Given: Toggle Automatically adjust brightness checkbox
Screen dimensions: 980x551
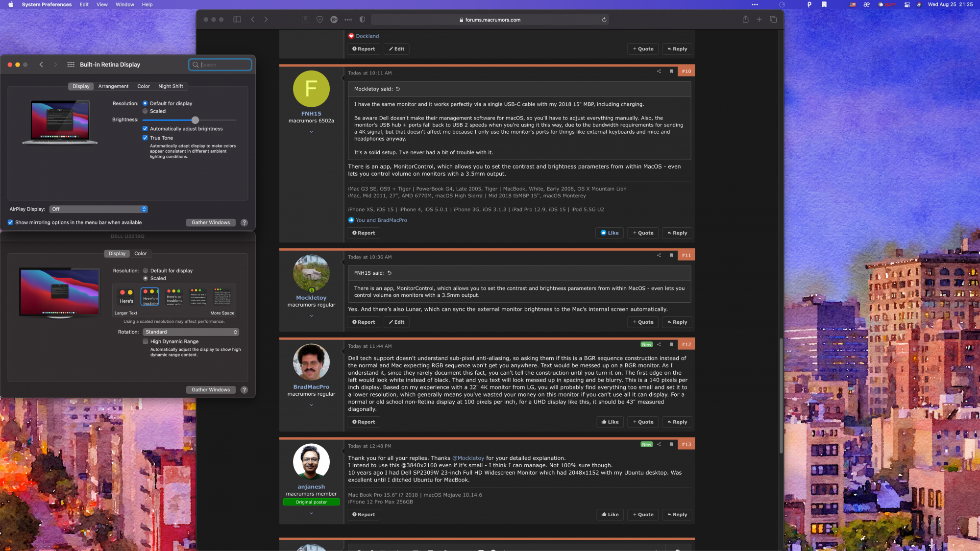Looking at the screenshot, I should click(x=145, y=129).
